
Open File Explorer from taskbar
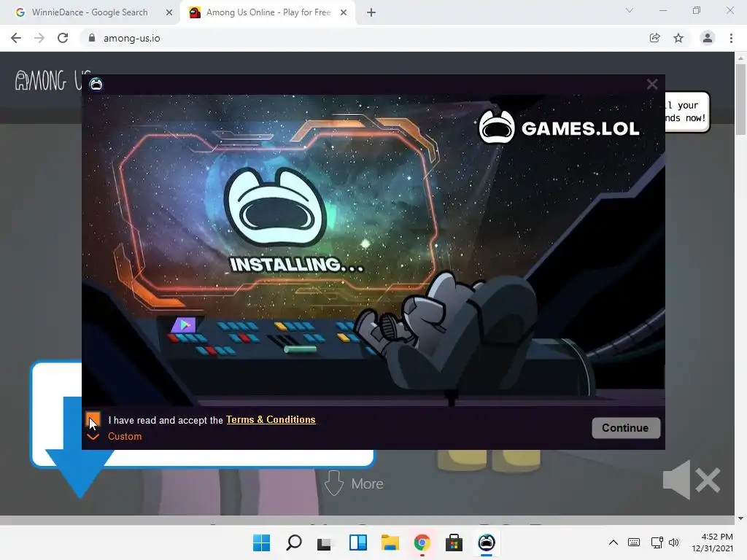point(390,542)
